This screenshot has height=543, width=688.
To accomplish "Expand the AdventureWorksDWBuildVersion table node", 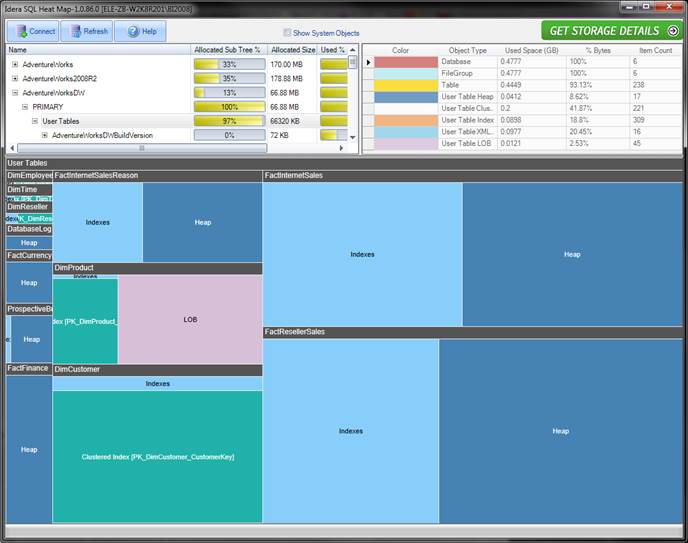I will coord(44,135).
